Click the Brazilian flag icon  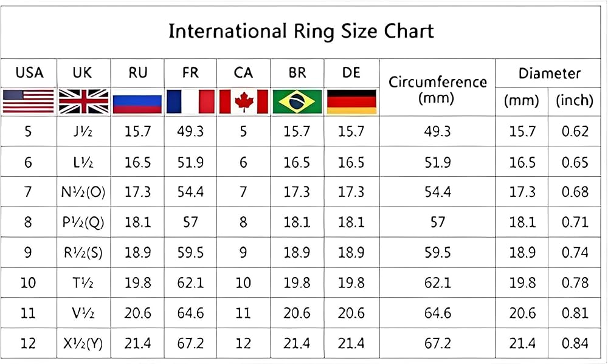(297, 101)
